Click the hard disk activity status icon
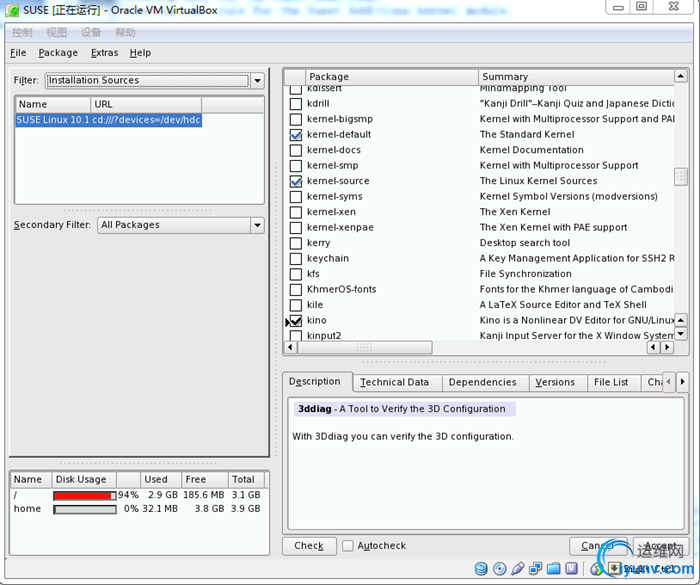 pyautogui.click(x=481, y=568)
